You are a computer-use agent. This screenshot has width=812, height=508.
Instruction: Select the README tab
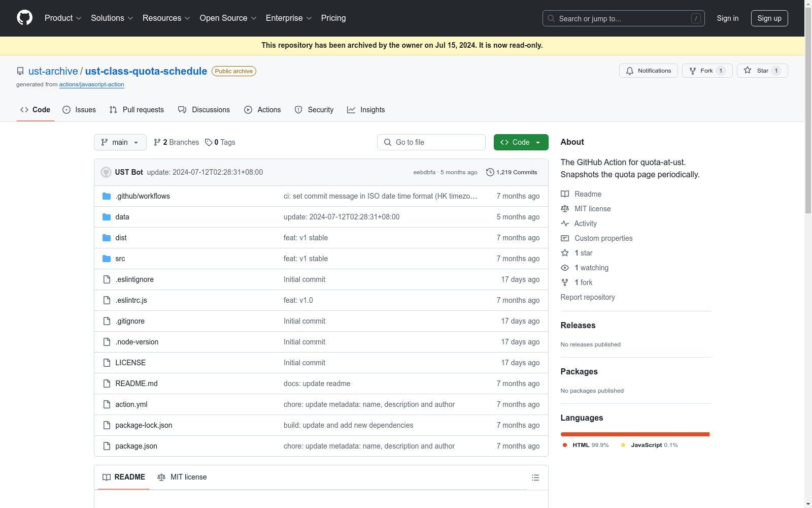pos(124,477)
